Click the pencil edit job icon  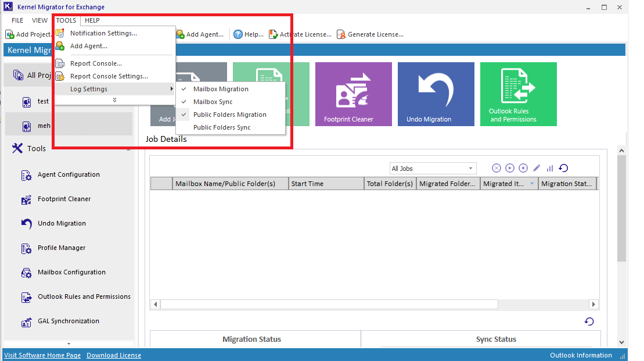pos(537,168)
